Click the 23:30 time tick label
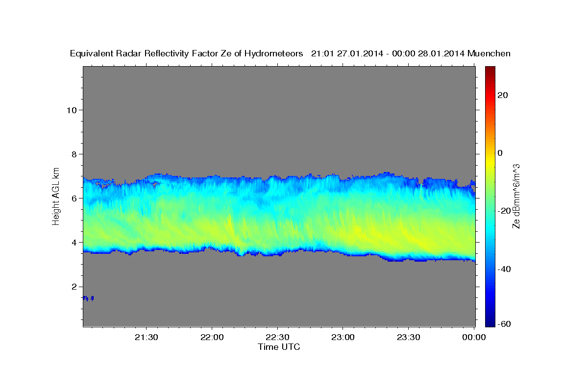 (x=408, y=338)
